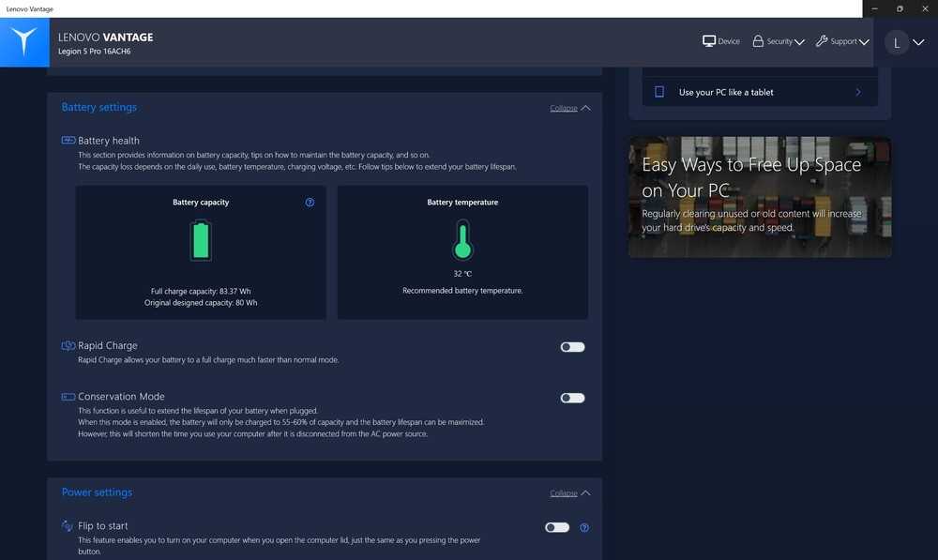Click the Battery capacity help icon

(x=310, y=202)
